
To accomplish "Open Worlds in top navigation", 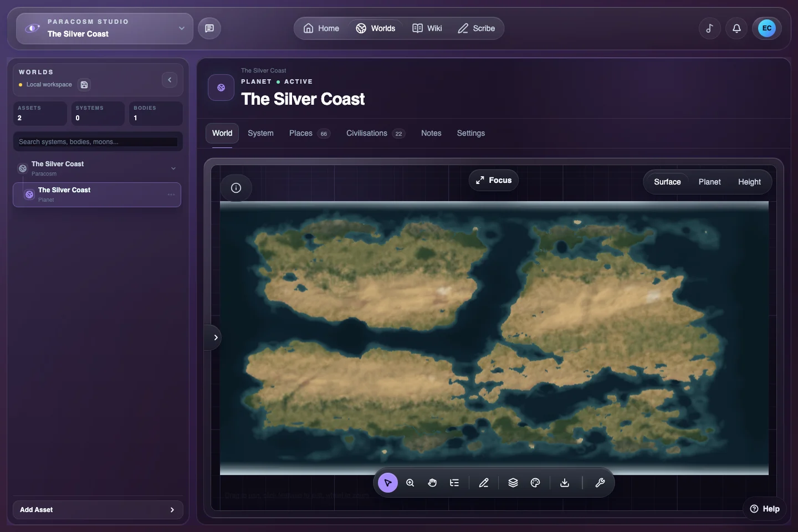I will [376, 28].
